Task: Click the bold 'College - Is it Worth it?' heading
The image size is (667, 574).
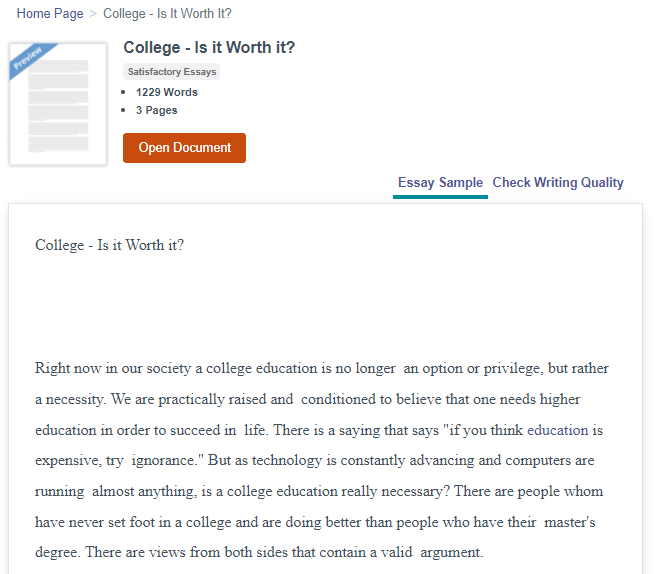Action: click(209, 47)
